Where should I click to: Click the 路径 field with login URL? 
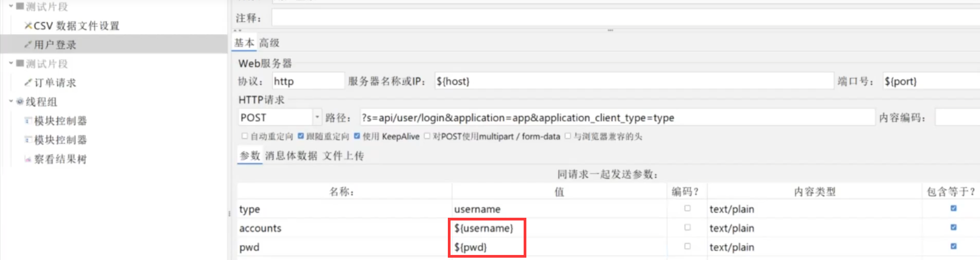[617, 117]
